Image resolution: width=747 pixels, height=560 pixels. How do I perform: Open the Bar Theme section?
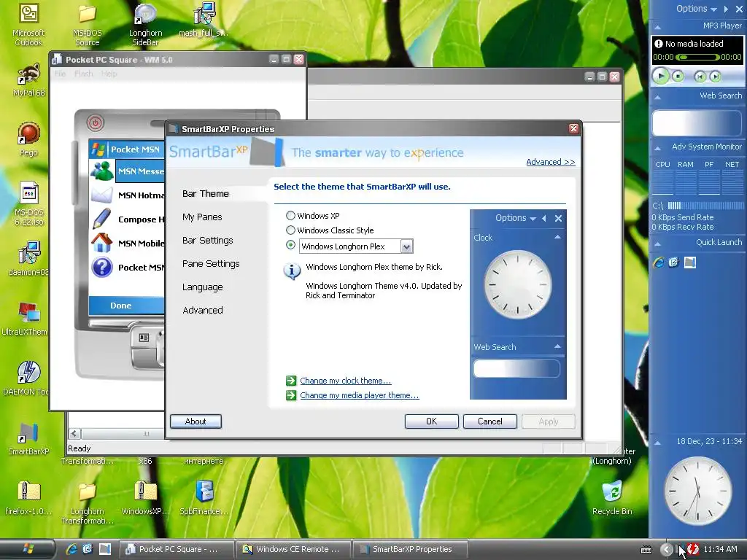(205, 193)
